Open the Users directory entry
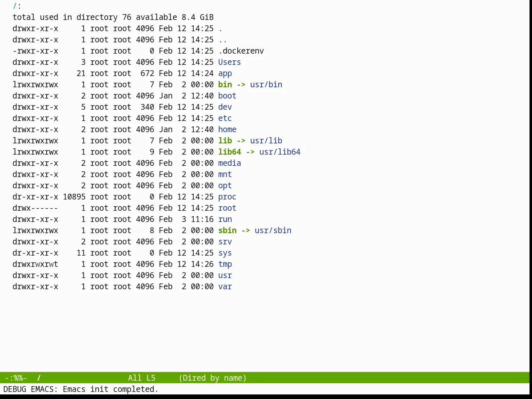This screenshot has width=532, height=399. click(229, 62)
